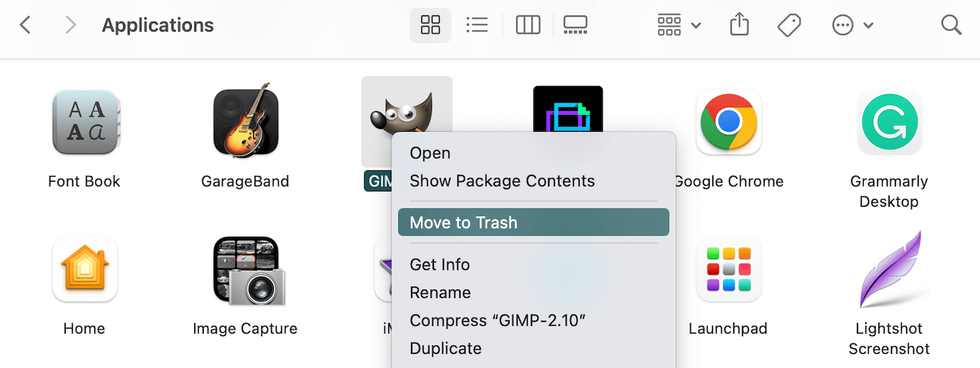
Task: Select the GarageBand app icon
Action: tap(245, 121)
